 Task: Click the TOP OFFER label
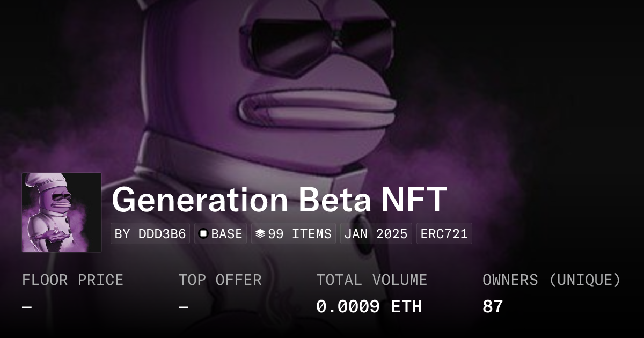click(220, 280)
